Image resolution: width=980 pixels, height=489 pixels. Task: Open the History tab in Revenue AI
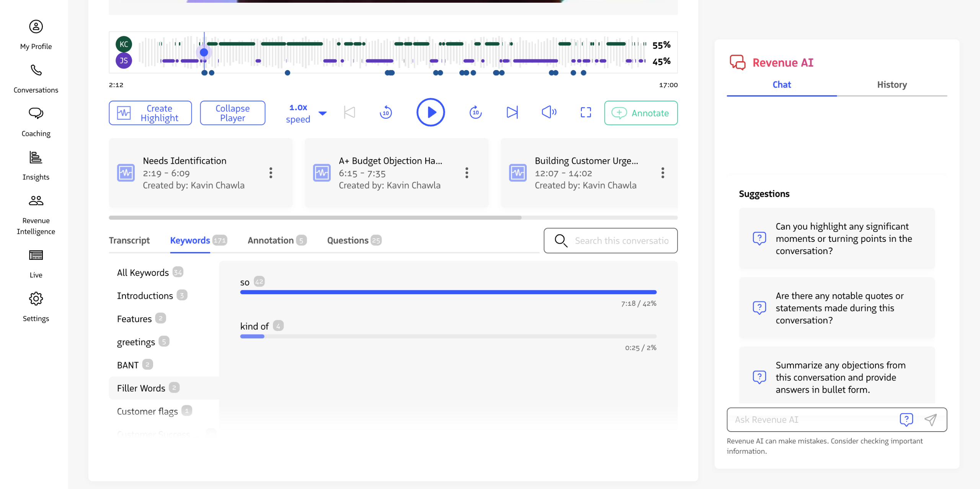892,85
